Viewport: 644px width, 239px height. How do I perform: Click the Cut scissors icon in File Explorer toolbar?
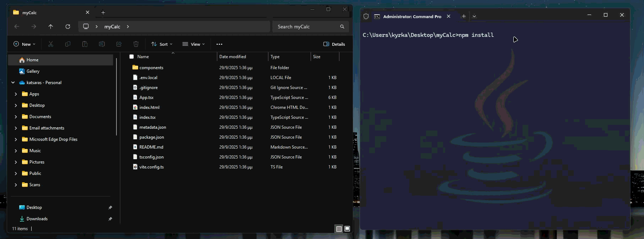[x=51, y=44]
